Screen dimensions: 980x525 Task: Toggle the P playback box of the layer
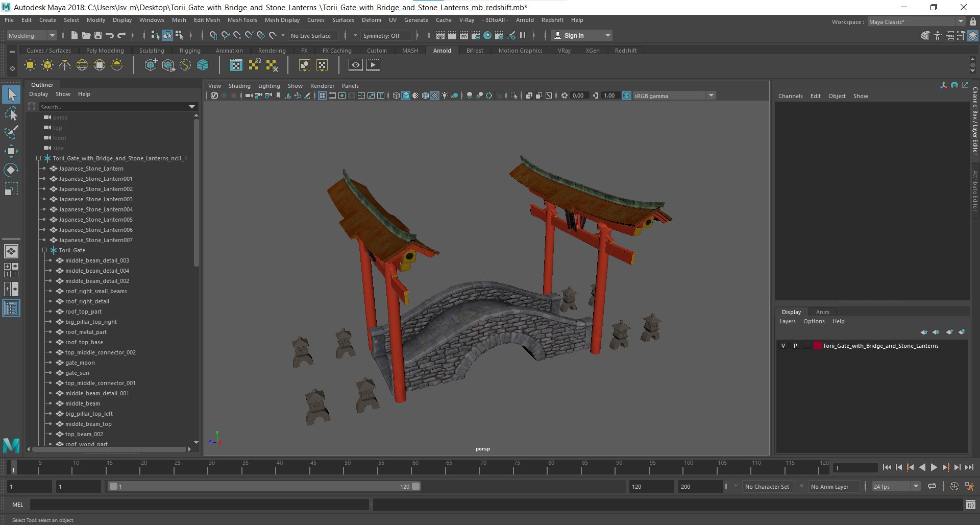pos(795,346)
